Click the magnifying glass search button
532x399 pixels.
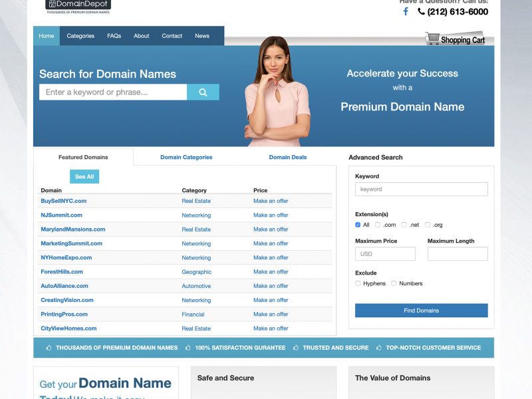pyautogui.click(x=203, y=92)
